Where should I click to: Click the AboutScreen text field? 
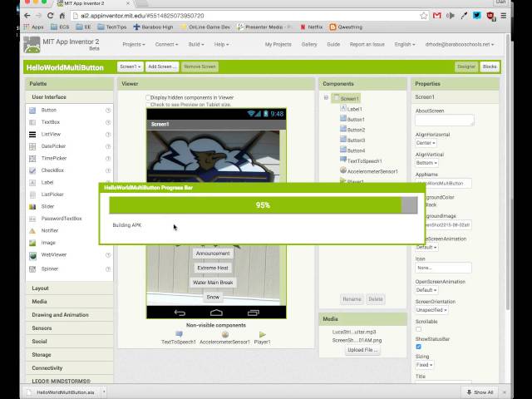click(x=445, y=120)
